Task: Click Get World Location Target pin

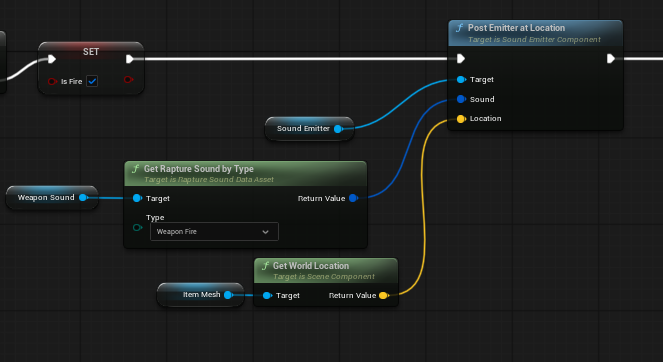Action: [x=267, y=295]
